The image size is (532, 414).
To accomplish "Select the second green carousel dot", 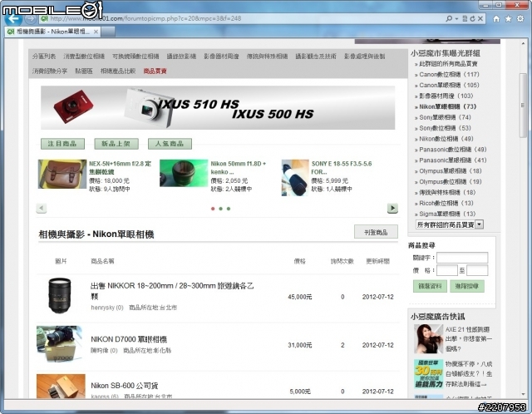I will tap(220, 209).
